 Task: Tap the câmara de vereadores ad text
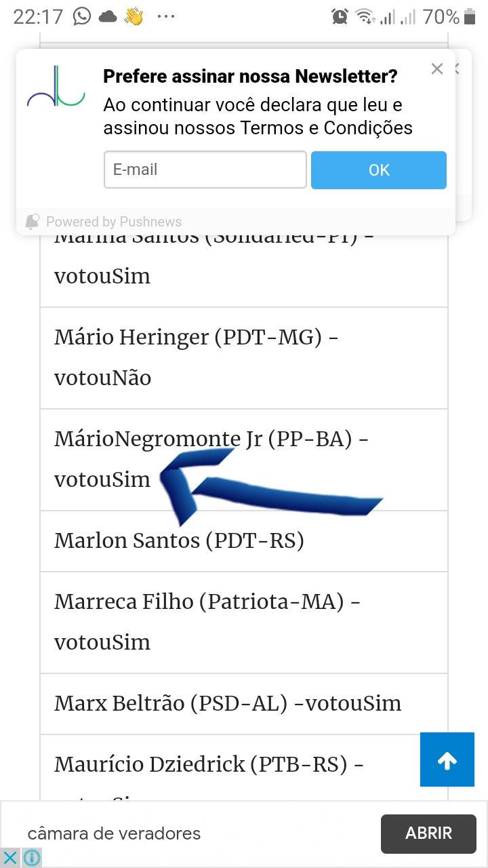tap(114, 833)
